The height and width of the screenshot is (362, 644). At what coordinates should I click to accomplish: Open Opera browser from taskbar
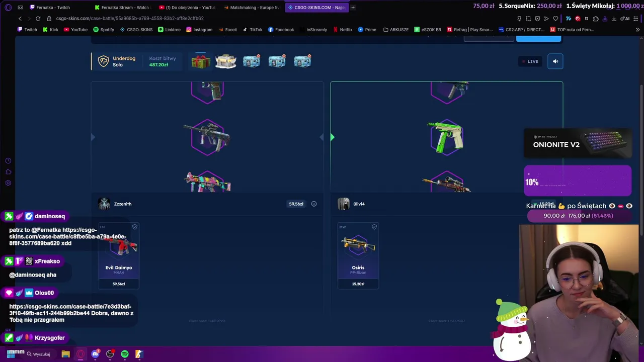click(80, 354)
